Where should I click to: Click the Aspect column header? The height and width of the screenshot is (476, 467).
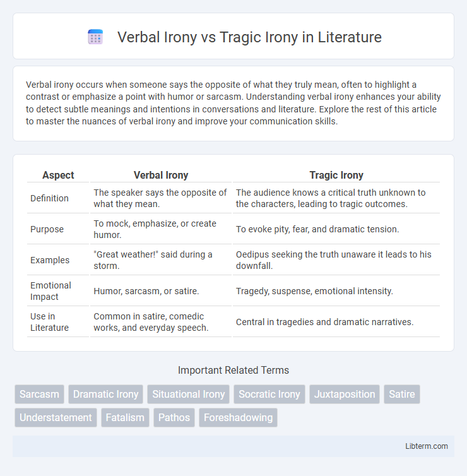tap(58, 175)
